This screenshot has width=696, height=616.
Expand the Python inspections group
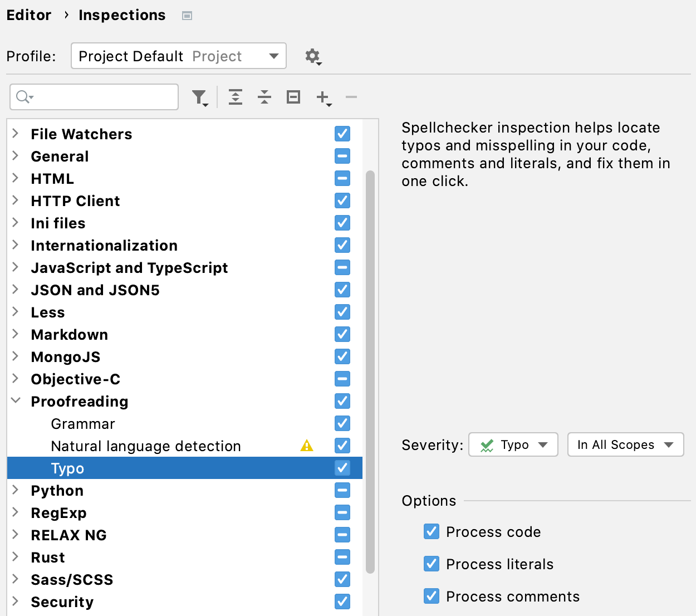pyautogui.click(x=16, y=490)
